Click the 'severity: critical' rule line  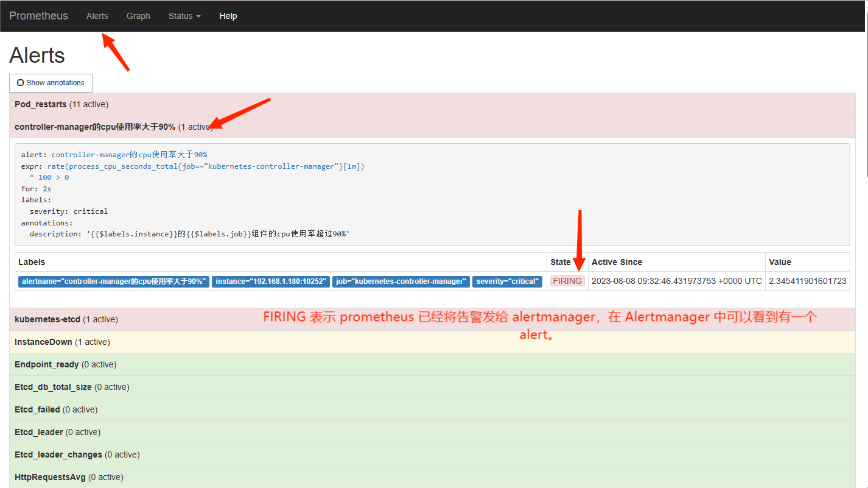69,211
